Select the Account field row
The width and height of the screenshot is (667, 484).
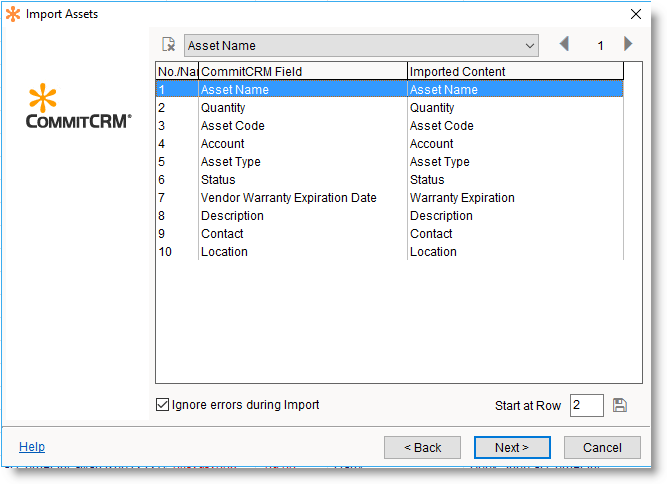coord(222,144)
